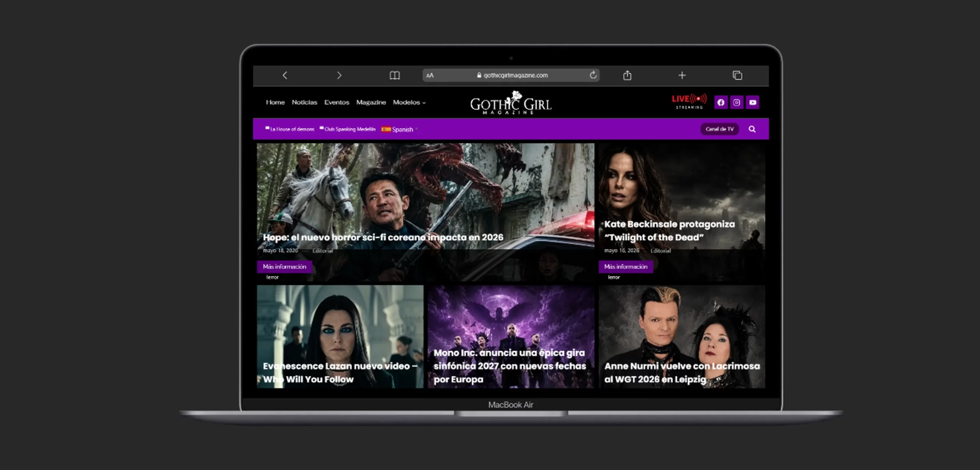Open the share sheet icon
Image resolution: width=980 pixels, height=470 pixels.
627,75
